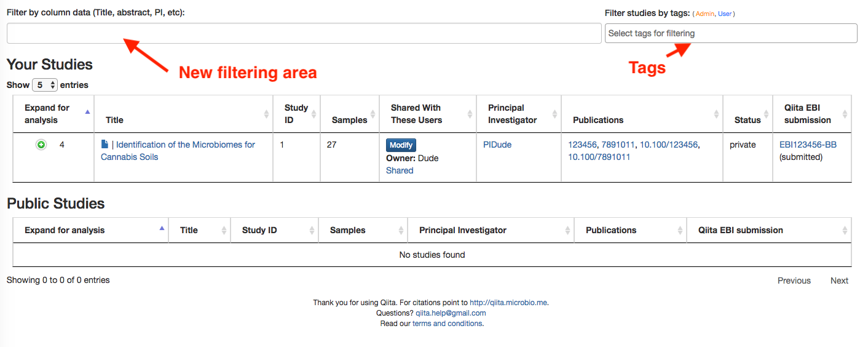Open the qiita.microbio.me citation link

pos(508,303)
